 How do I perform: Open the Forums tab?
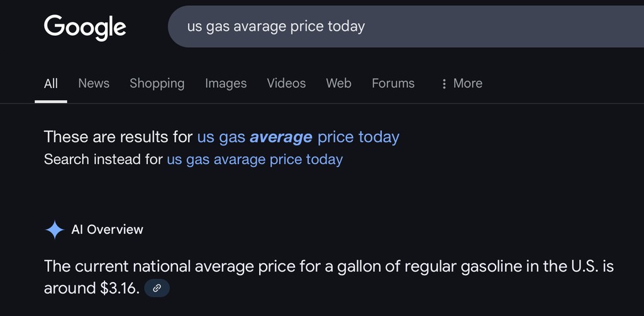[x=393, y=84]
